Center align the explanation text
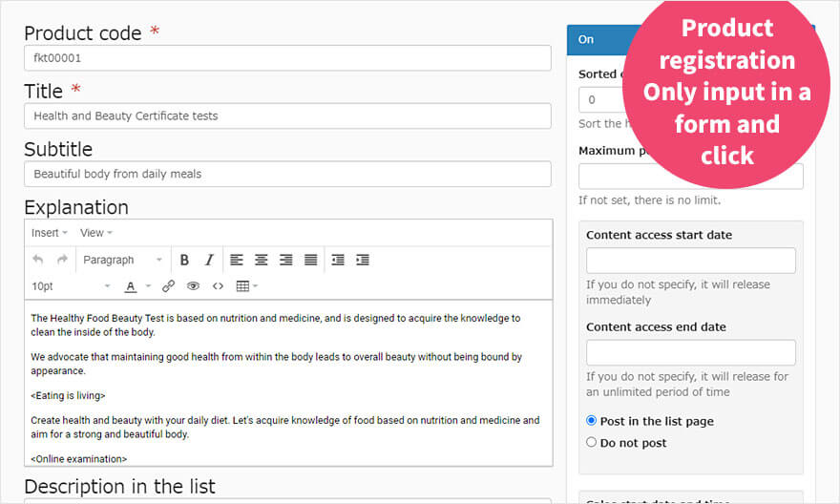The width and height of the screenshot is (840, 504). tap(262, 260)
